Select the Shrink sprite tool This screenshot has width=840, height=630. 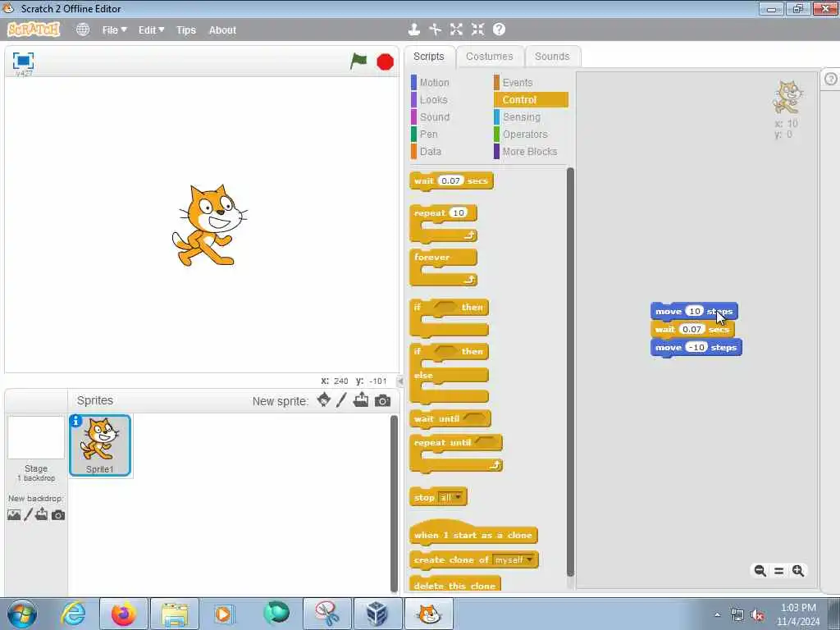click(477, 30)
